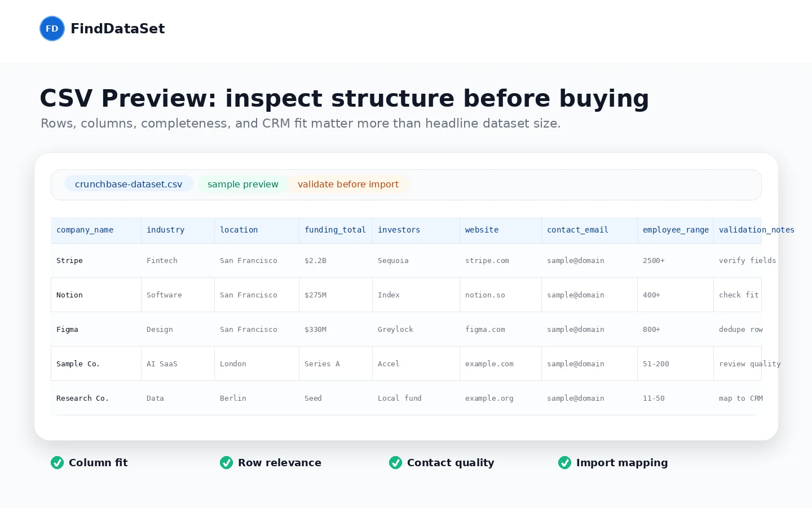Click the funding_total column header
812x508 pixels.
coord(336,230)
